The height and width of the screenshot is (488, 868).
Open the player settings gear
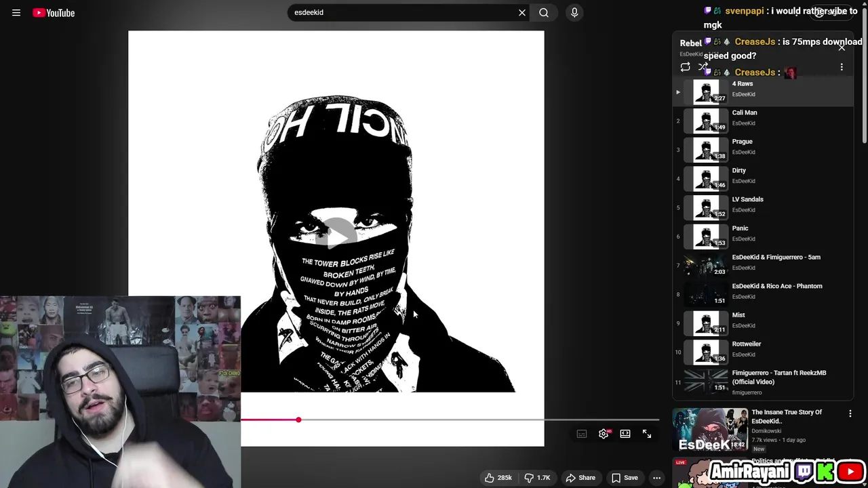click(x=604, y=434)
